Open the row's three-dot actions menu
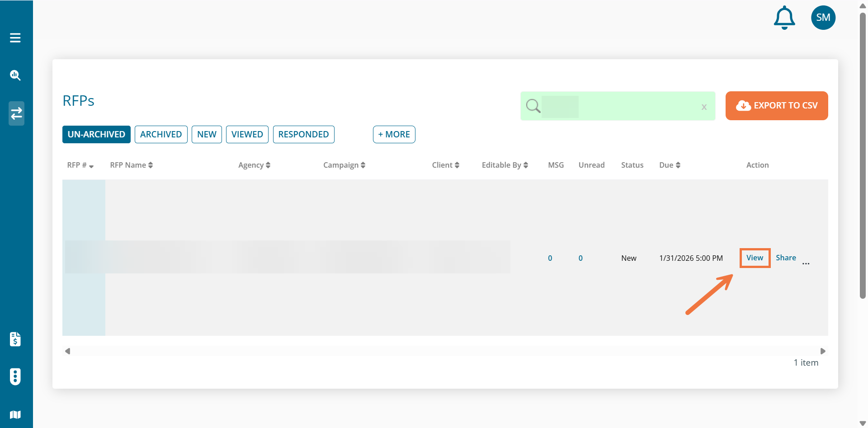Screen dimensions: 868x428 click(x=806, y=263)
